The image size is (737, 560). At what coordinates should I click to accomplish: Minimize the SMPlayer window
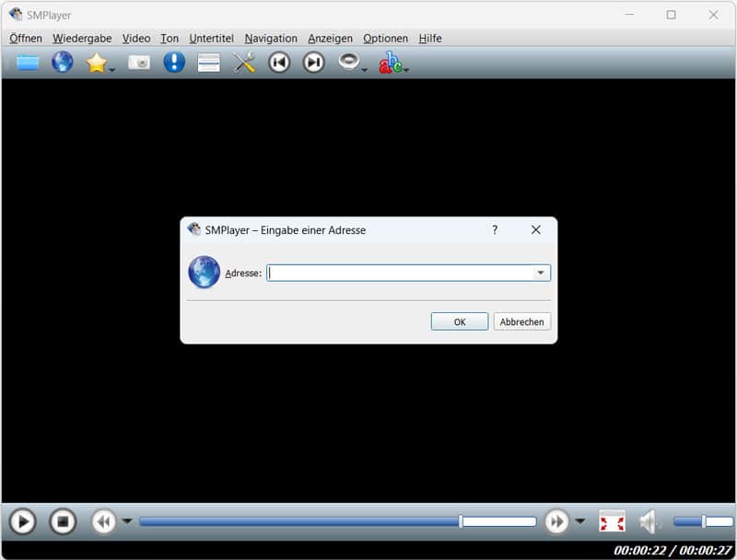point(629,15)
